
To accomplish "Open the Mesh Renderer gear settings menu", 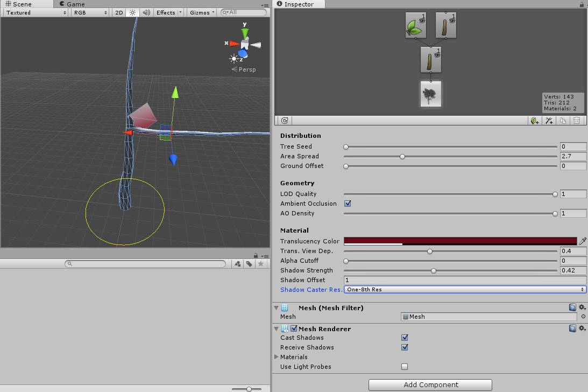I will point(582,328).
